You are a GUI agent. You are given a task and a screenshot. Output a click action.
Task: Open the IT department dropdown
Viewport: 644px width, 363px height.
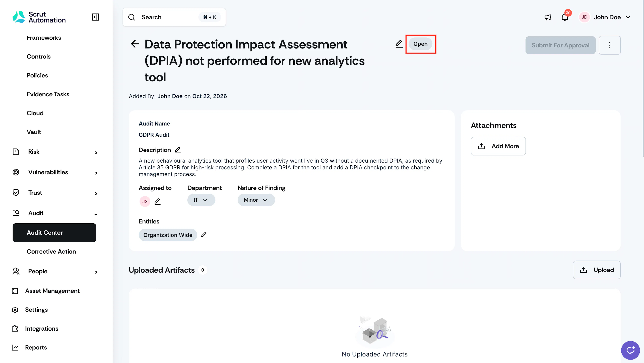pyautogui.click(x=201, y=200)
